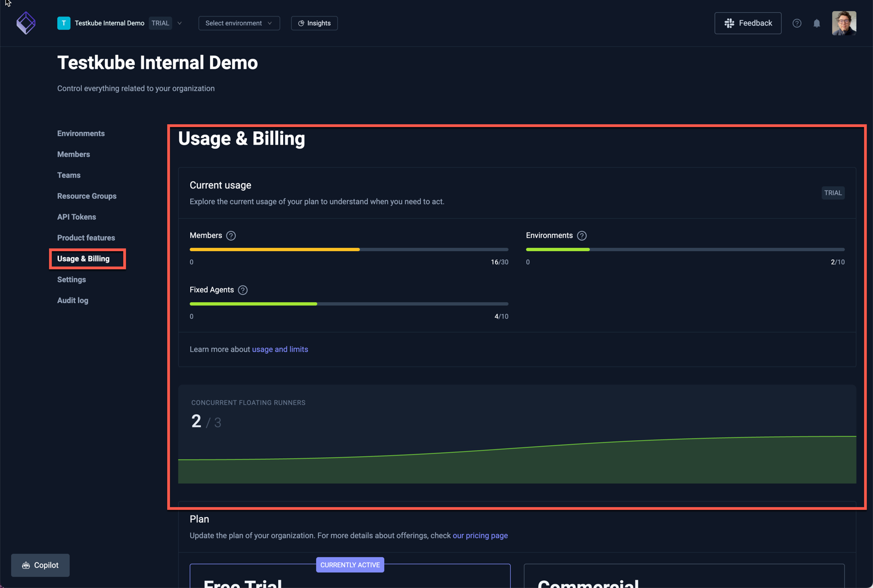This screenshot has width=873, height=588.
Task: Open our pricing page link
Action: pyautogui.click(x=480, y=535)
